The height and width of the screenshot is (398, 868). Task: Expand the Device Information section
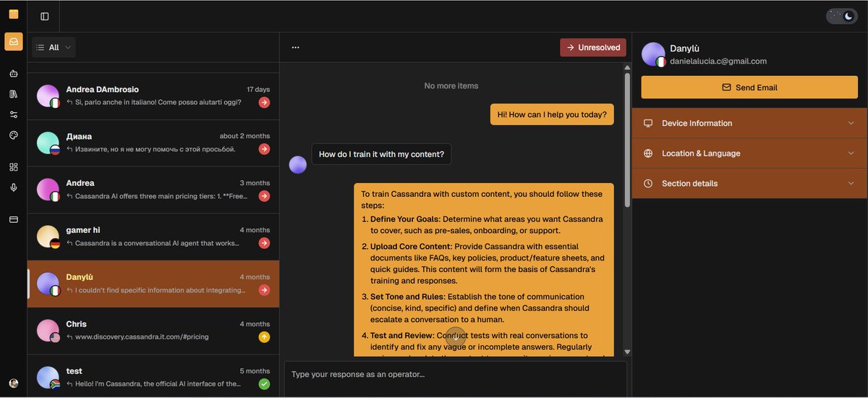click(x=749, y=123)
